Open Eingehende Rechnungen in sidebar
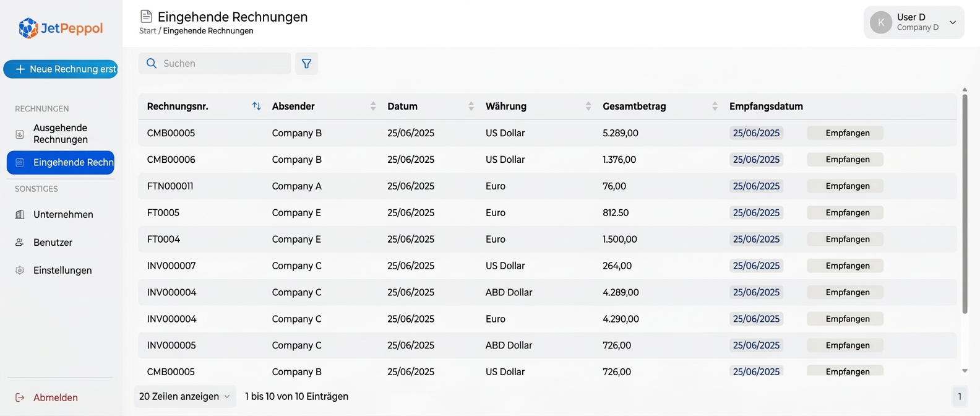The image size is (980, 416). pyautogui.click(x=60, y=162)
